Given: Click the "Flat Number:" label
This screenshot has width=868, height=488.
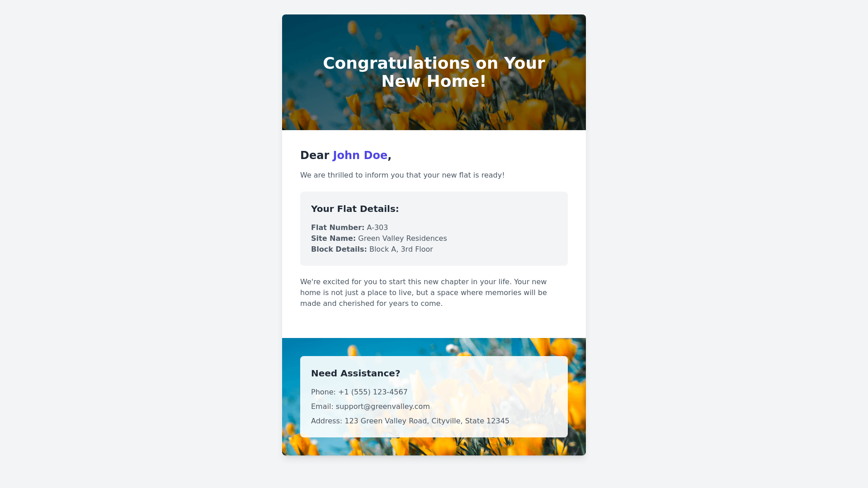Looking at the screenshot, I should [x=337, y=228].
